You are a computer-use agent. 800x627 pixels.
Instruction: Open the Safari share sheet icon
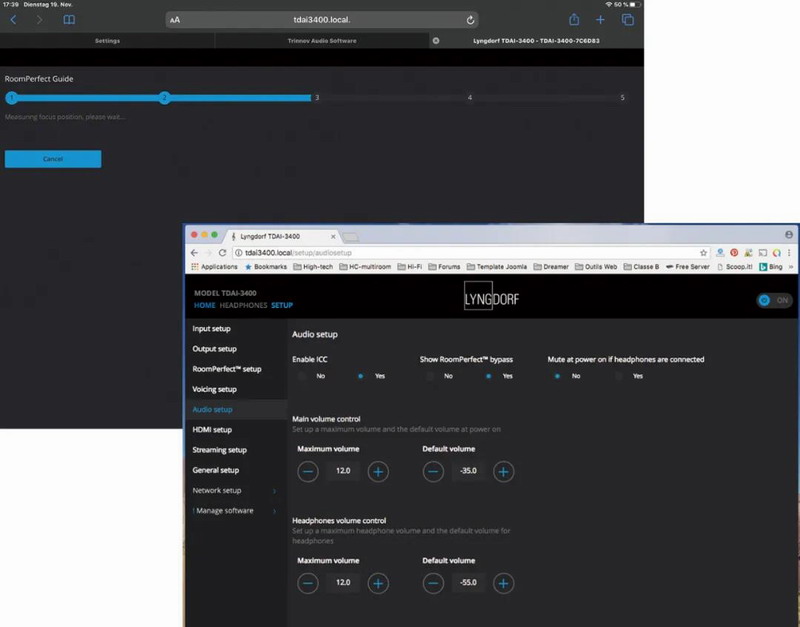click(574, 19)
